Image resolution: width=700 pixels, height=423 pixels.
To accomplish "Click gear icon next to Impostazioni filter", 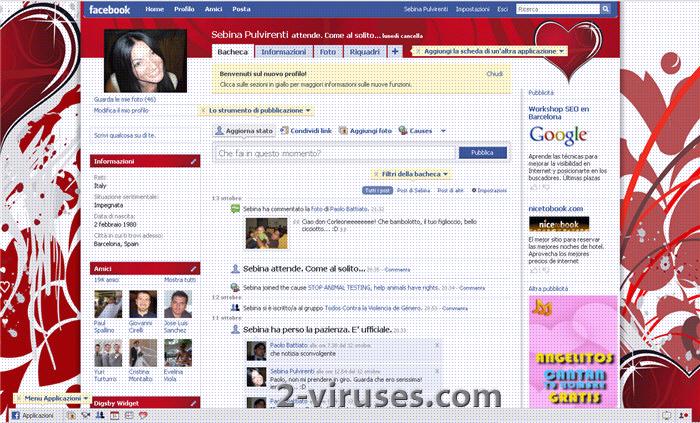I will pyautogui.click(x=474, y=191).
